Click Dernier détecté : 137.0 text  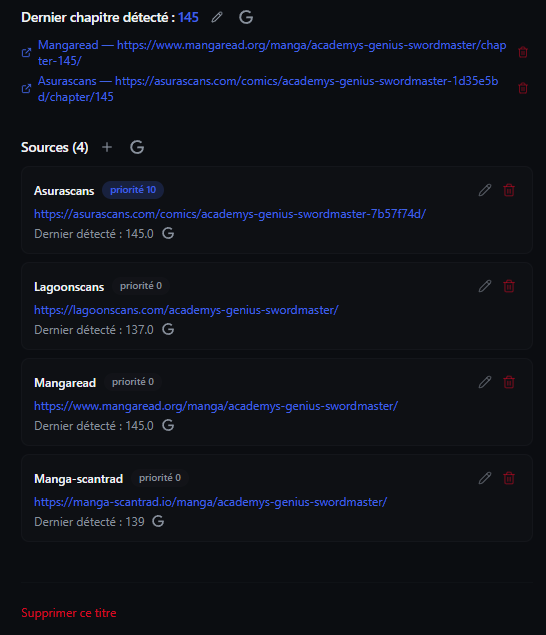94,330
